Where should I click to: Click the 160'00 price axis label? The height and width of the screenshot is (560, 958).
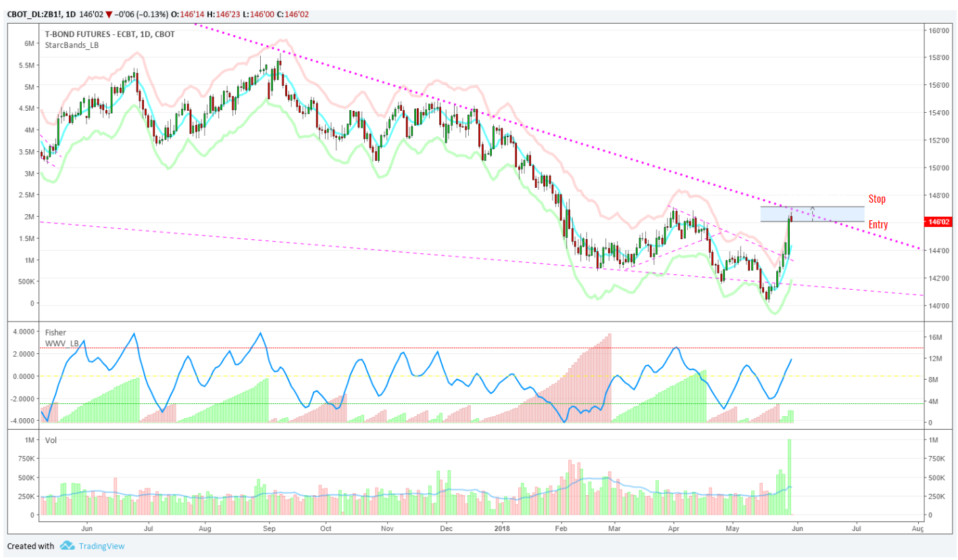(938, 31)
